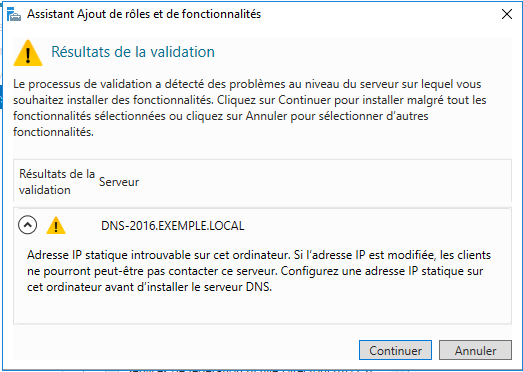Click the Résultats de la validation column header
This screenshot has height=372, width=523.
(57, 182)
